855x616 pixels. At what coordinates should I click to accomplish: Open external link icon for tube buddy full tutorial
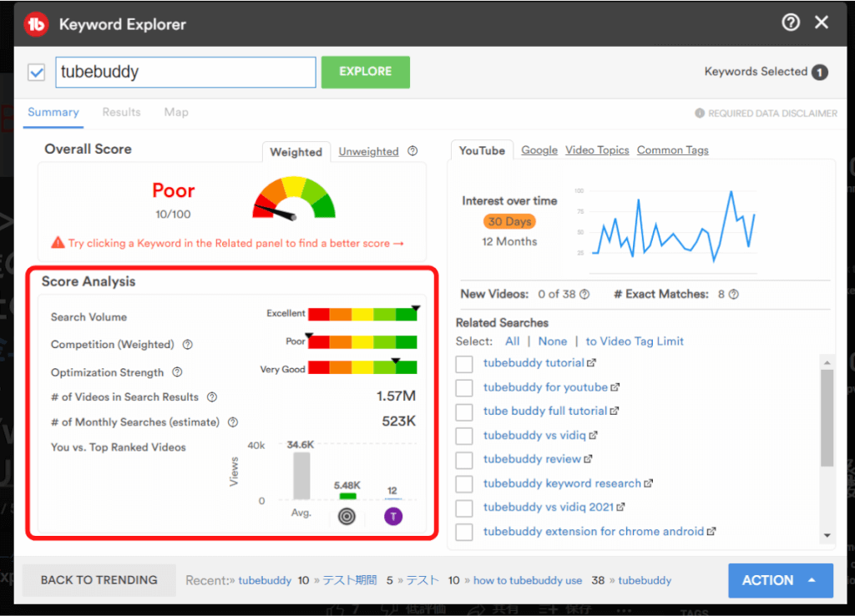(615, 411)
